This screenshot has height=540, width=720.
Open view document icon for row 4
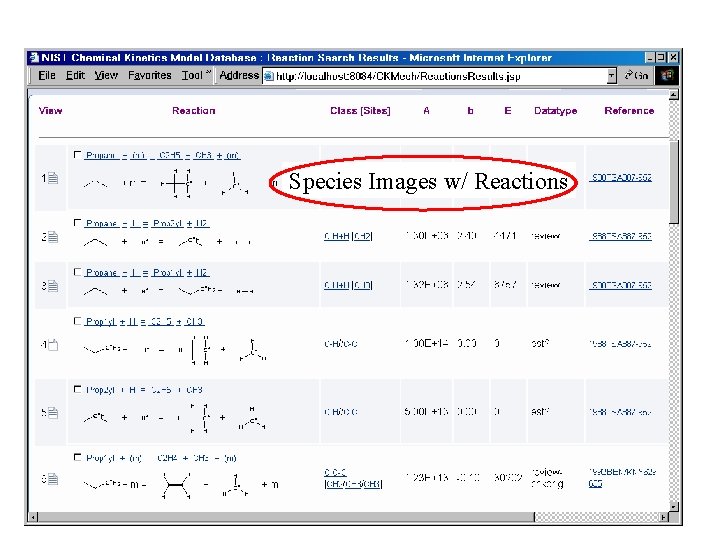tap(53, 344)
